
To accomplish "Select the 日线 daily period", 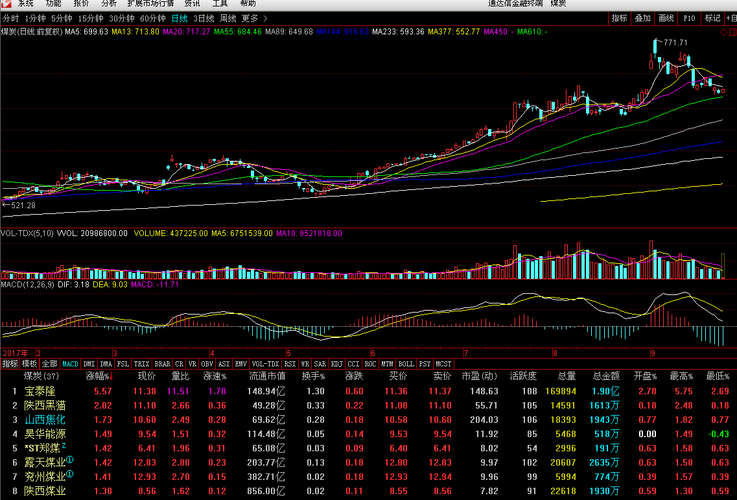I will [180, 19].
